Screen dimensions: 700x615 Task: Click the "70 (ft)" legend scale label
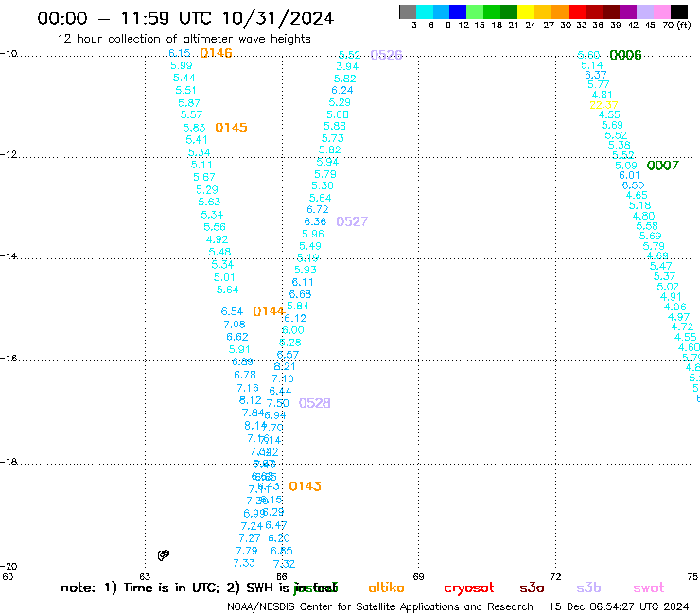(676, 25)
